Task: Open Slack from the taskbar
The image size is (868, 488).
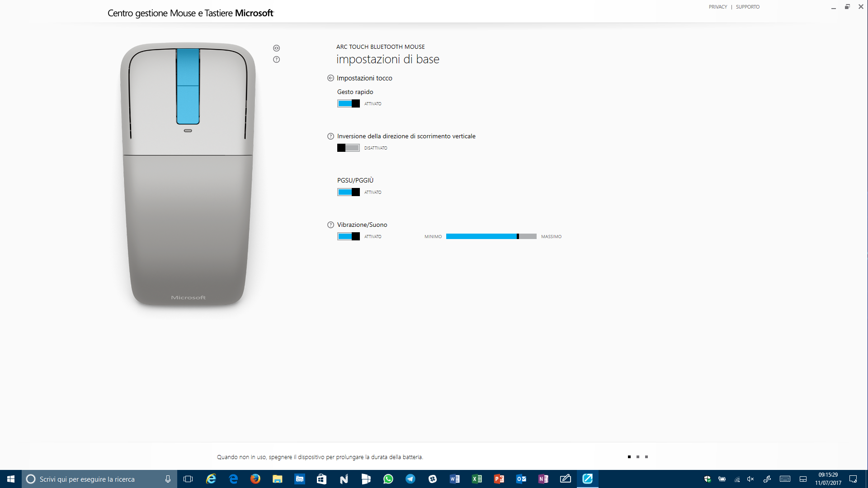Action: (432, 479)
